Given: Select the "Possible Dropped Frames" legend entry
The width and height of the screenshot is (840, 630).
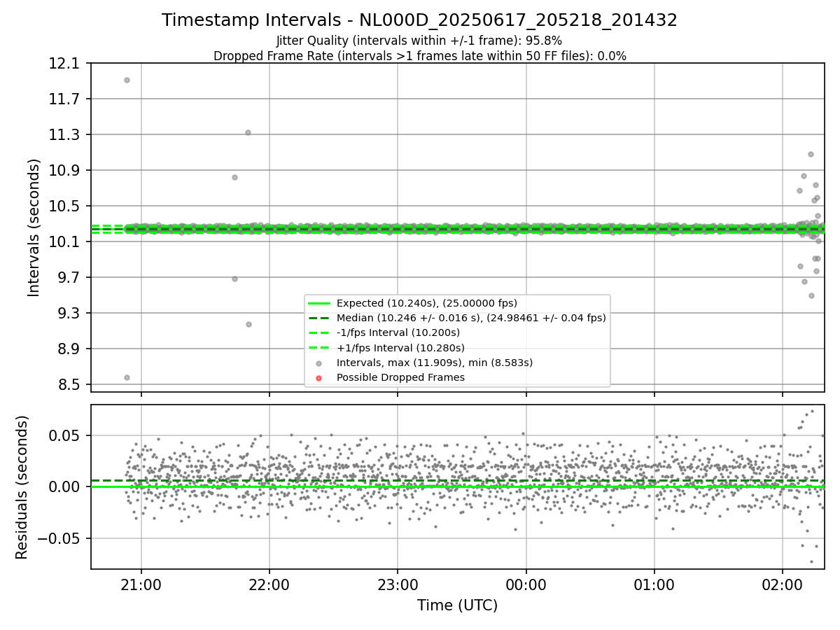Looking at the screenshot, I should pos(400,377).
